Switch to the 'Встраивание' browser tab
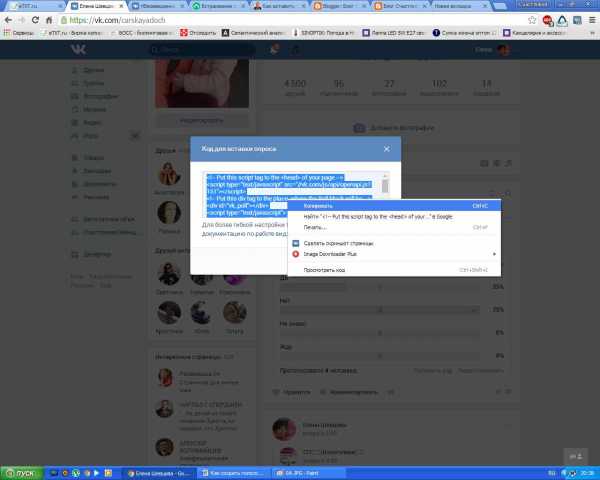The image size is (600, 480). pyautogui.click(x=221, y=6)
